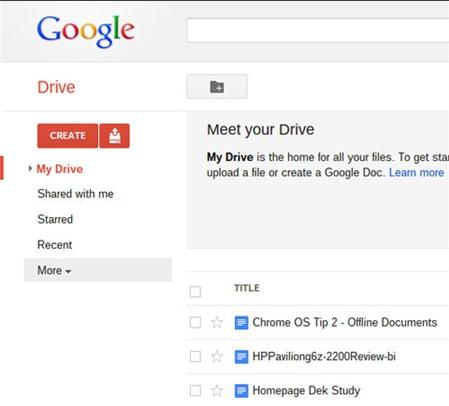Select the HPPaviliong6z-2200Review-bi checkbox
This screenshot has height=406, width=449.
coord(195,356)
